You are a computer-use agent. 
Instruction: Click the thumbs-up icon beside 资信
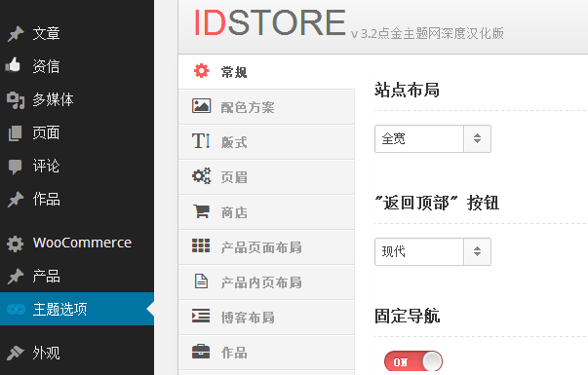coord(13,65)
